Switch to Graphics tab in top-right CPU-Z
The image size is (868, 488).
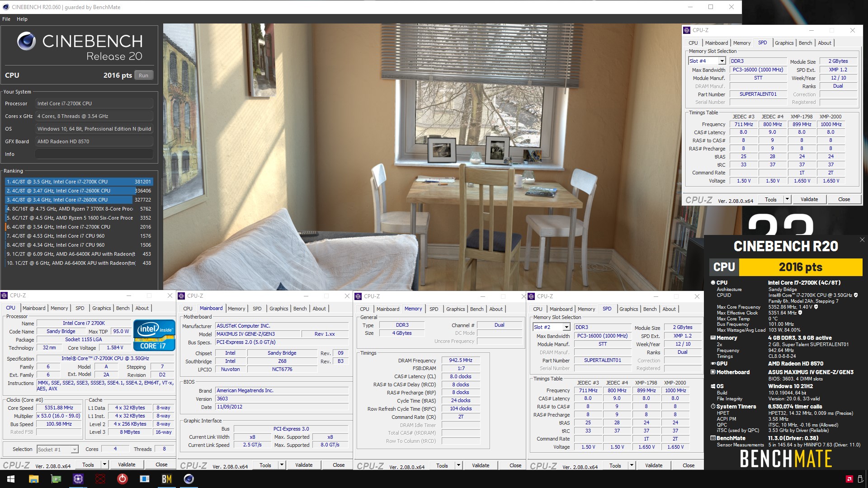click(784, 43)
